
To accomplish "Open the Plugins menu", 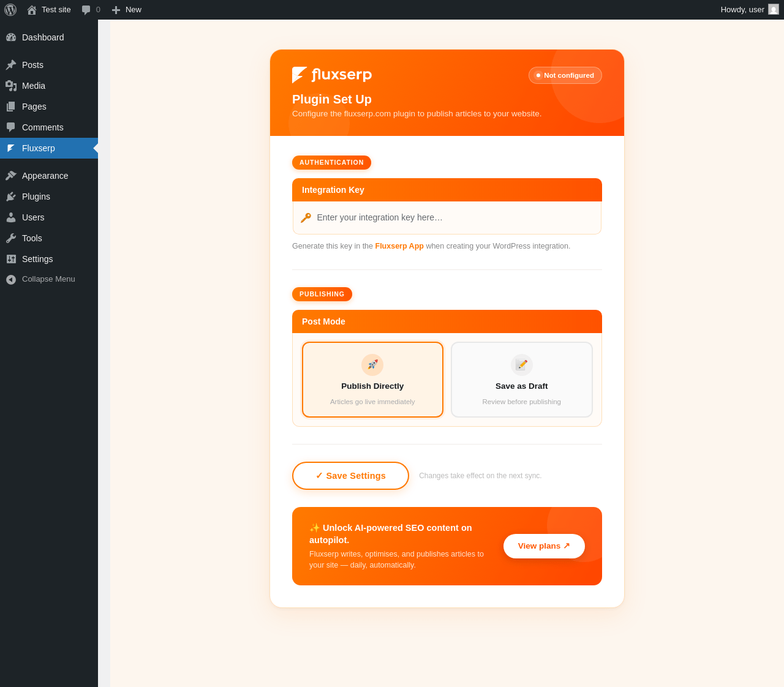I will 49,197.
